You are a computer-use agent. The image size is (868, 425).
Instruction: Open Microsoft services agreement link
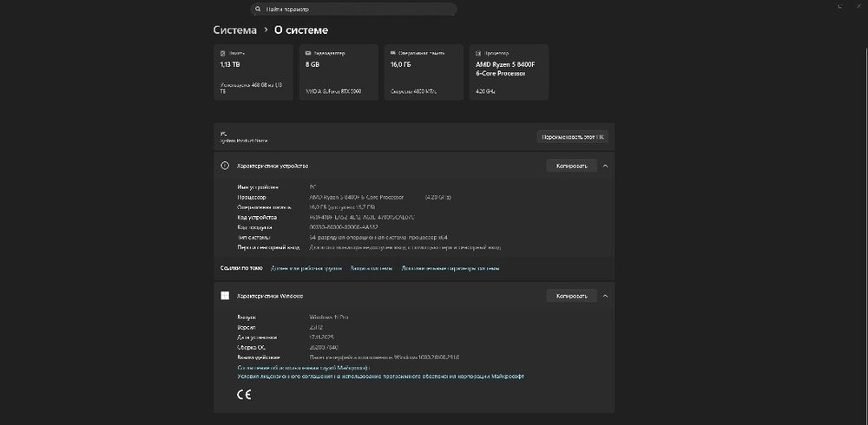click(303, 367)
